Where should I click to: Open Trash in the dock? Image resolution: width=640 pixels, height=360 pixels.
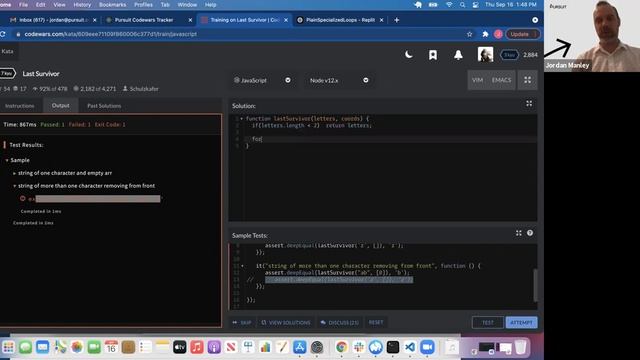(520, 347)
